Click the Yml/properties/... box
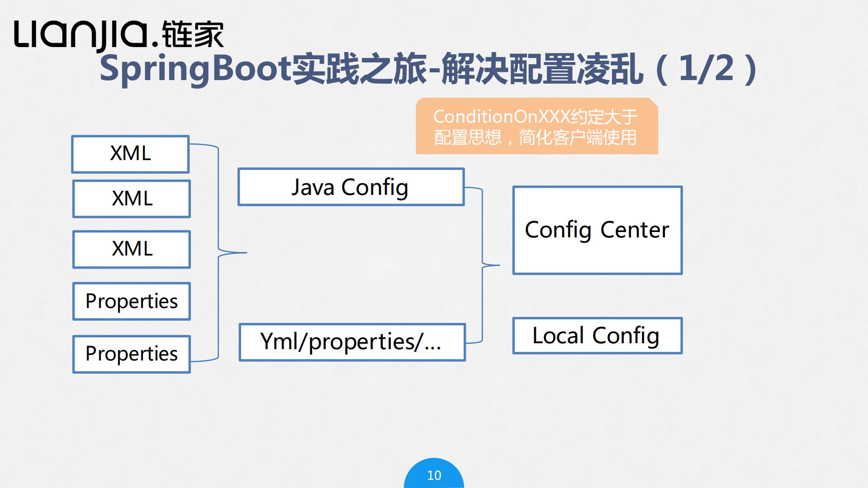This screenshot has width=868, height=488. point(352,342)
